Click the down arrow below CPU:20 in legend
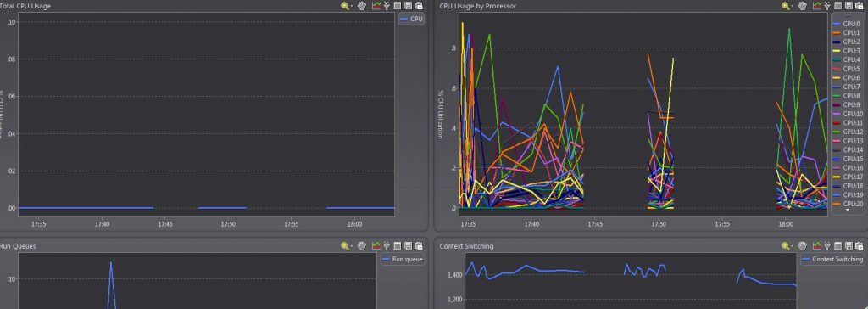The image size is (868, 309). pyautogui.click(x=847, y=211)
